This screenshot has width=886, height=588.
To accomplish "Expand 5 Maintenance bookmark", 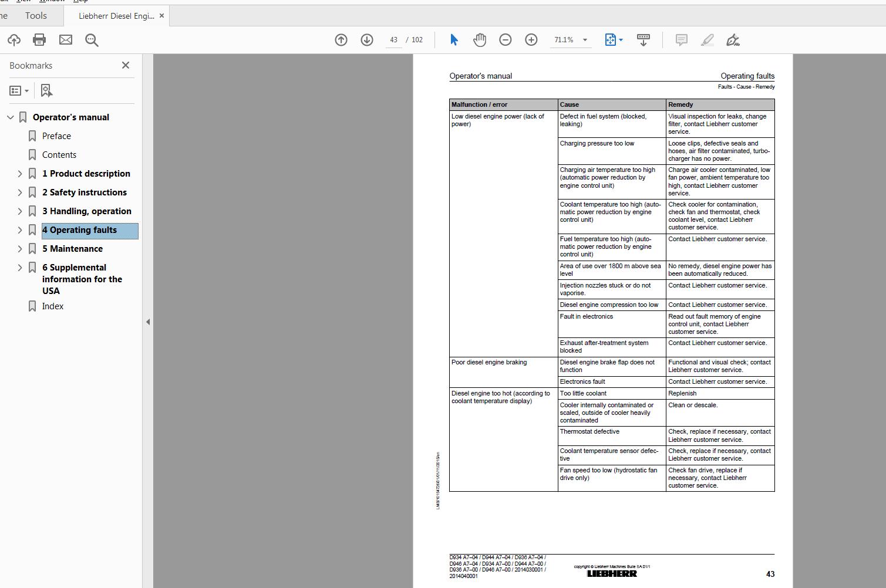I will tap(20, 249).
